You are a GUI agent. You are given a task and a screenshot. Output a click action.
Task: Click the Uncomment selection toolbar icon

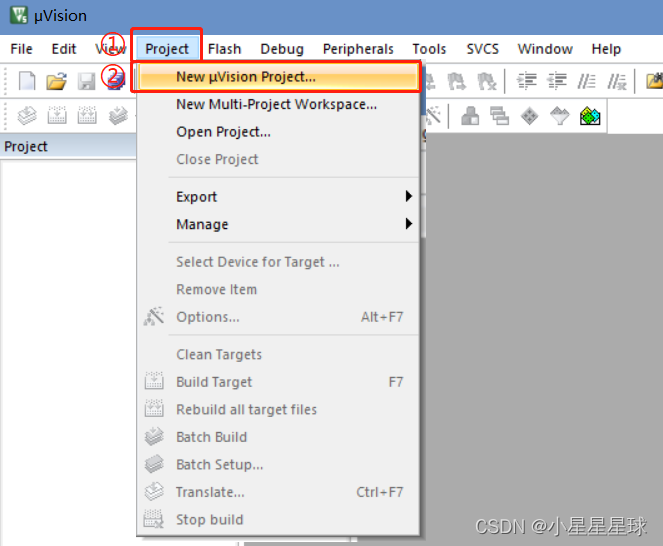click(x=617, y=81)
